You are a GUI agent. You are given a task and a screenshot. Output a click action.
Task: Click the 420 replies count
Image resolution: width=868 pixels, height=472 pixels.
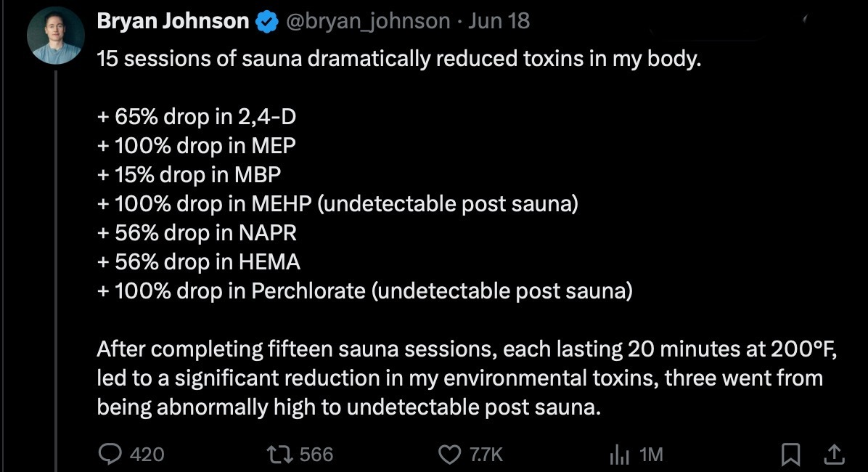click(x=147, y=455)
